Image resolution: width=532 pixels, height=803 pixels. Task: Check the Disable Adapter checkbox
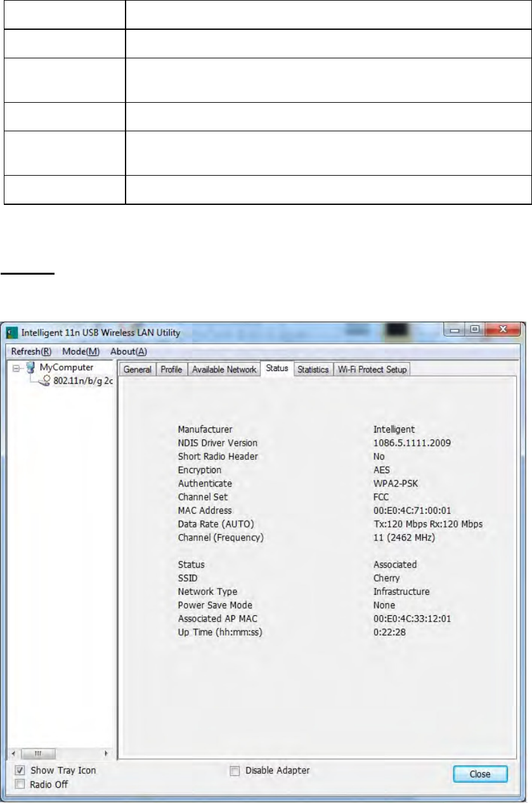(235, 771)
